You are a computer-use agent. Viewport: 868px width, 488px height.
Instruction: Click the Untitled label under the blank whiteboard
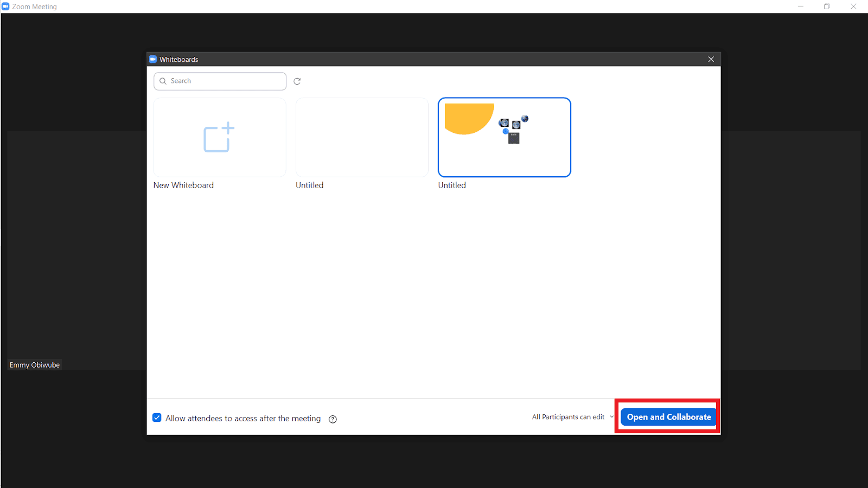[x=309, y=185]
